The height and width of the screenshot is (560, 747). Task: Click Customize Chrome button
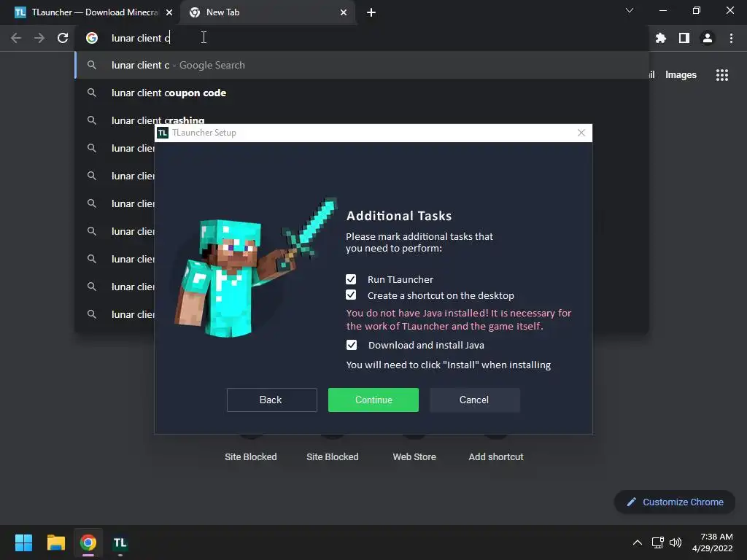tap(675, 502)
